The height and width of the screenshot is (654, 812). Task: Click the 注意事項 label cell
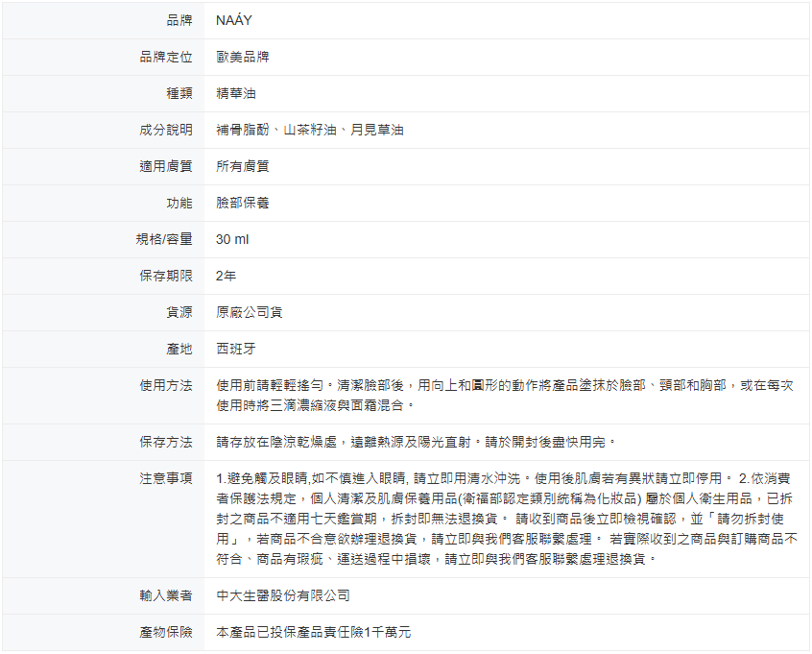[166, 478]
